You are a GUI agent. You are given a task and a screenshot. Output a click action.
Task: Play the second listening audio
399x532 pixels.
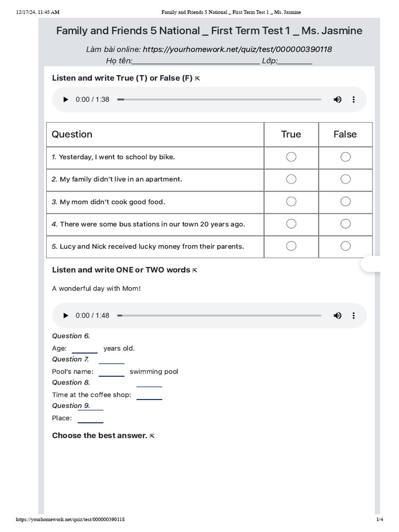[65, 315]
